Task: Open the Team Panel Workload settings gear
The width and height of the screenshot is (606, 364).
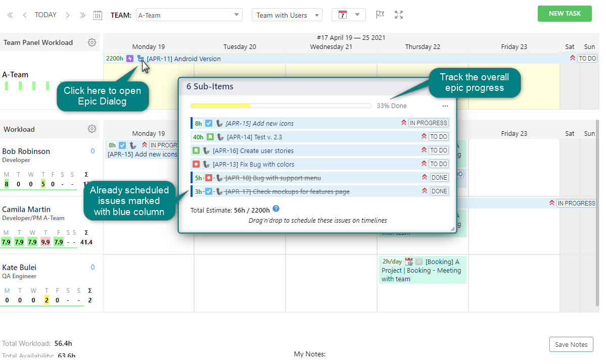Action: [92, 42]
